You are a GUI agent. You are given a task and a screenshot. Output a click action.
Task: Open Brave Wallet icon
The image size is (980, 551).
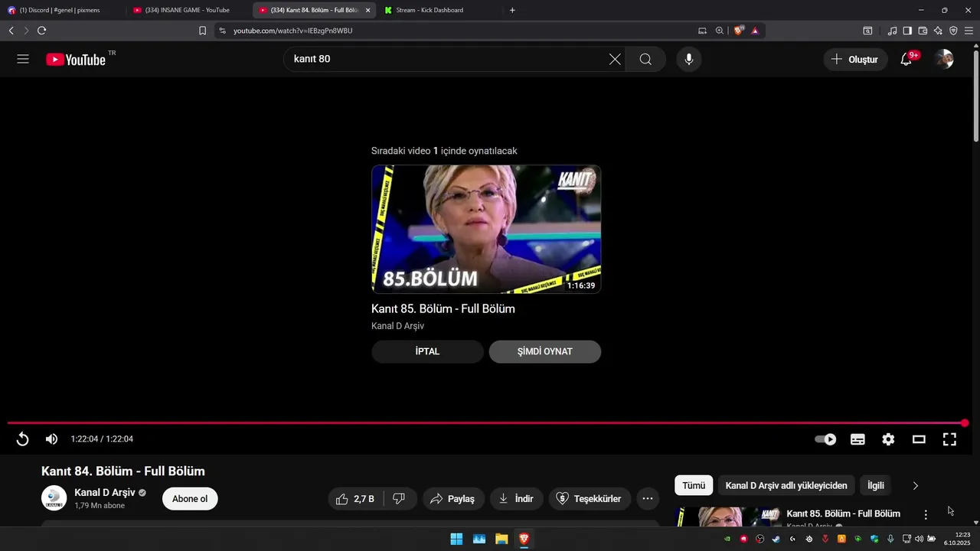point(923,31)
